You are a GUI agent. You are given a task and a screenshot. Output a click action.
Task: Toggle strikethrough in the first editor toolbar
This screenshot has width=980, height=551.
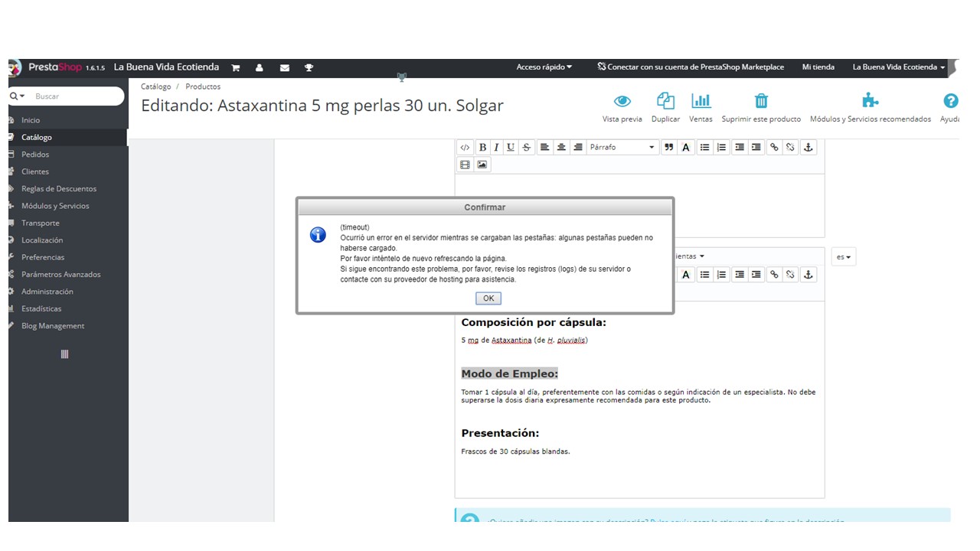tap(526, 148)
